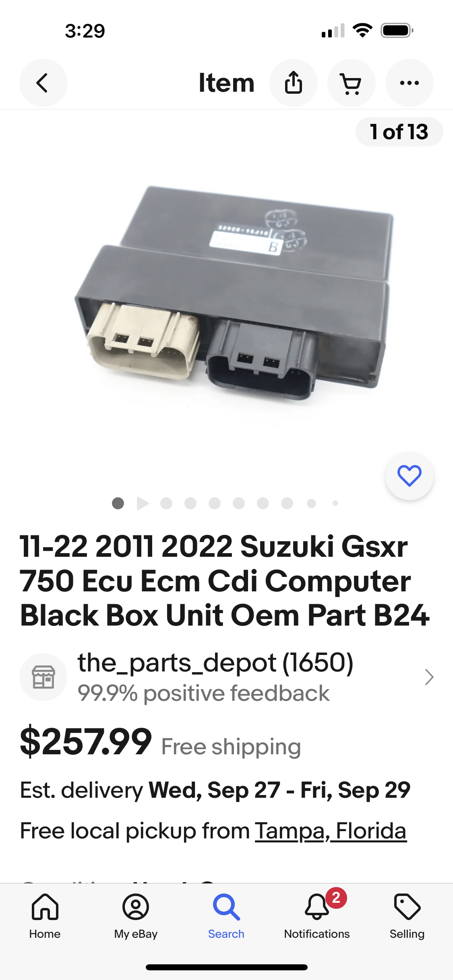Tap the back arrow button

pos(43,83)
